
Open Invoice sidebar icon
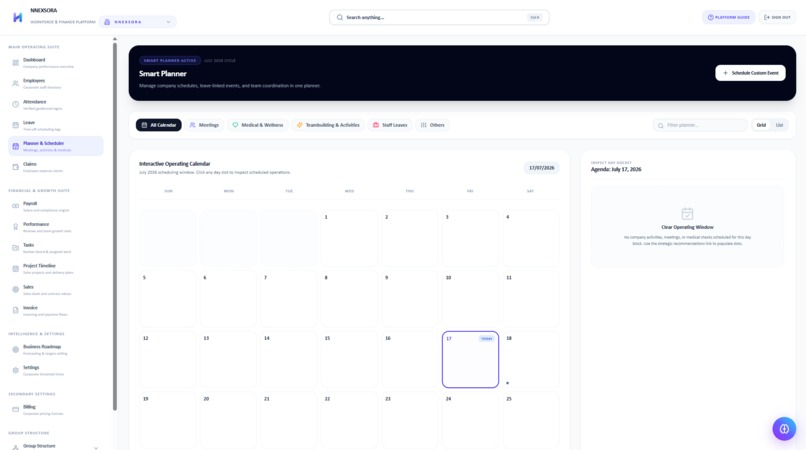pyautogui.click(x=15, y=311)
